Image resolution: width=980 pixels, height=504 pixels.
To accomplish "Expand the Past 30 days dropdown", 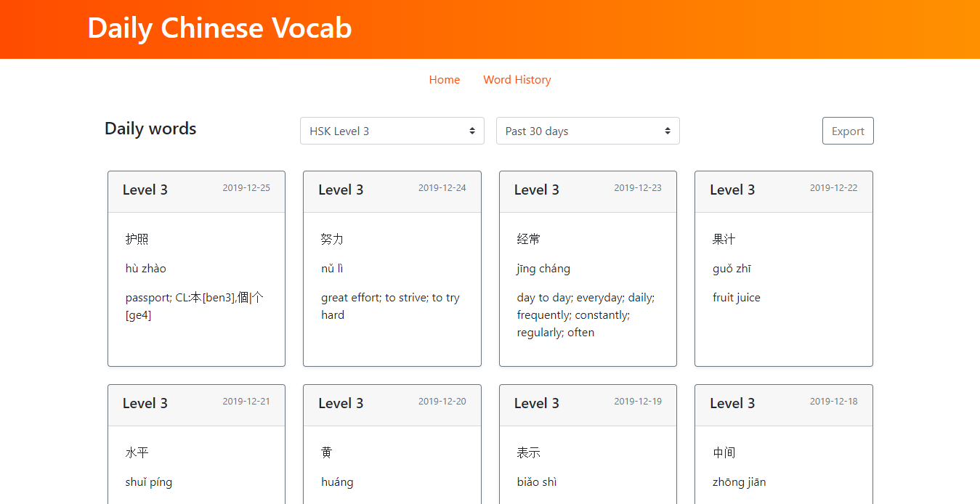I will 587,131.
